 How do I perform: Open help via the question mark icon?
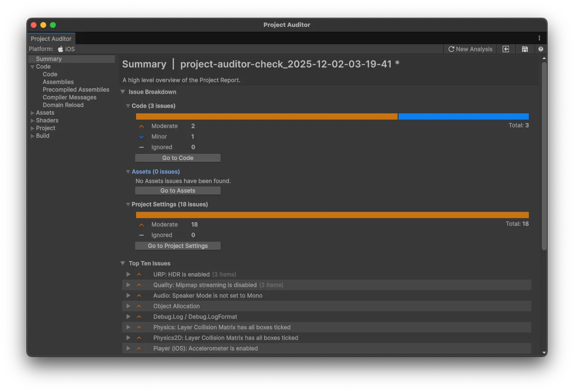pyautogui.click(x=541, y=49)
